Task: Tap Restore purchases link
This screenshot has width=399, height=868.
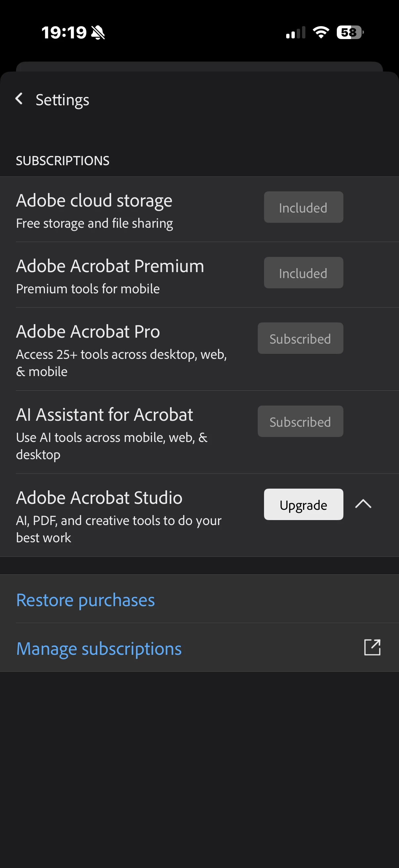Action: pos(86,600)
